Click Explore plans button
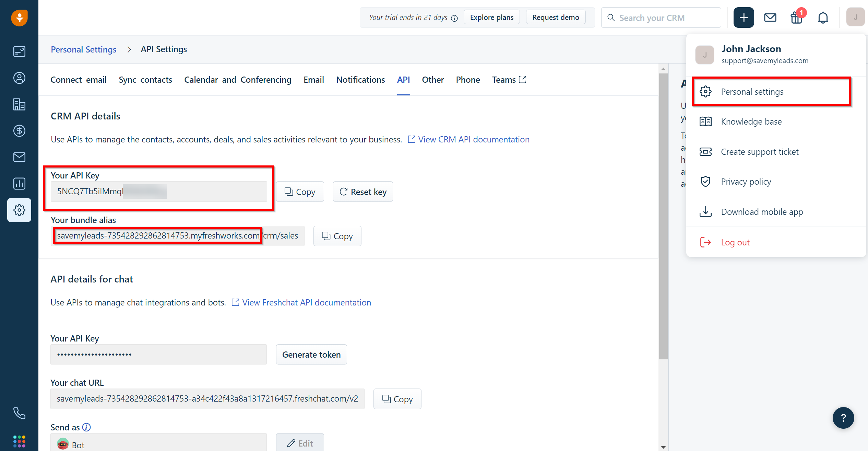The width and height of the screenshot is (868, 451). (x=491, y=18)
